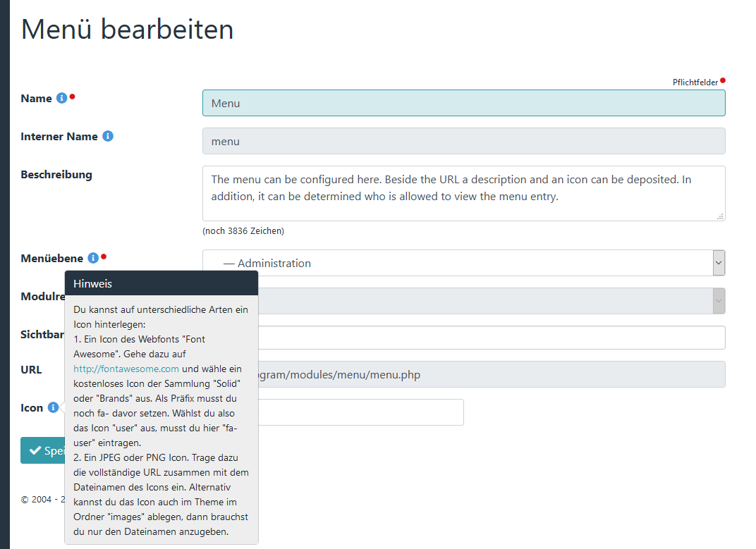
Task: Focus the Name input containing Menu
Action: click(464, 103)
